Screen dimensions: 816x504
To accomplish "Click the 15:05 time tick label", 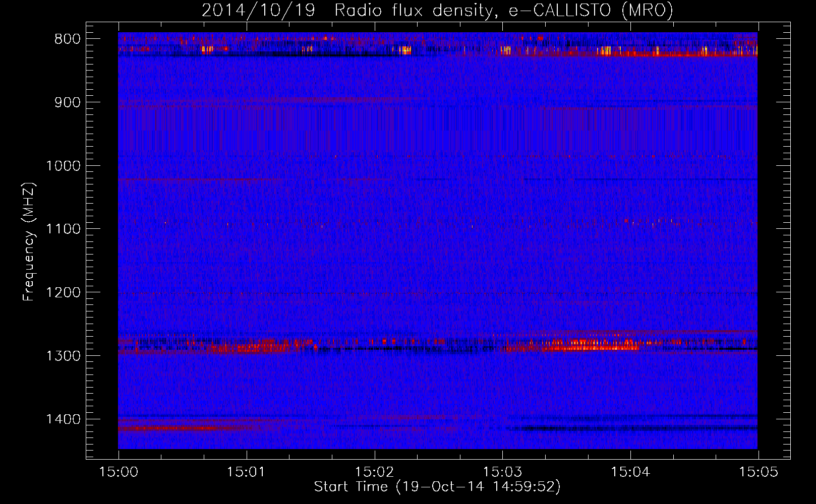I will coord(758,472).
